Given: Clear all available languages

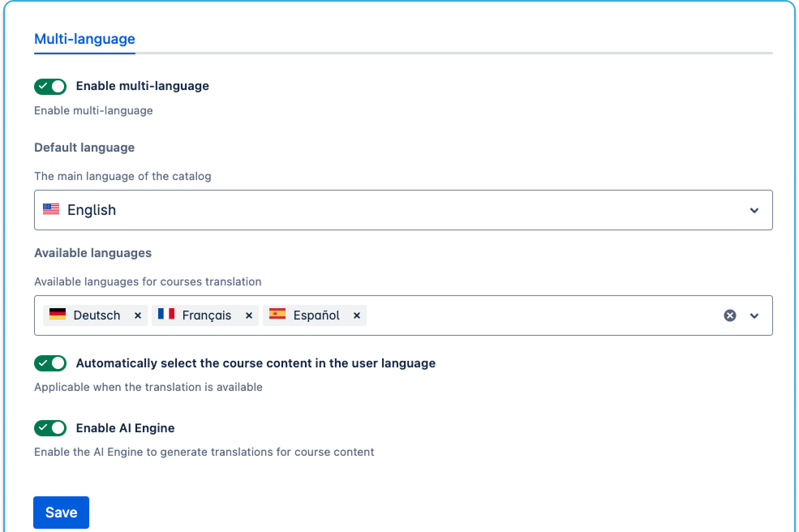Looking at the screenshot, I should [x=730, y=315].
